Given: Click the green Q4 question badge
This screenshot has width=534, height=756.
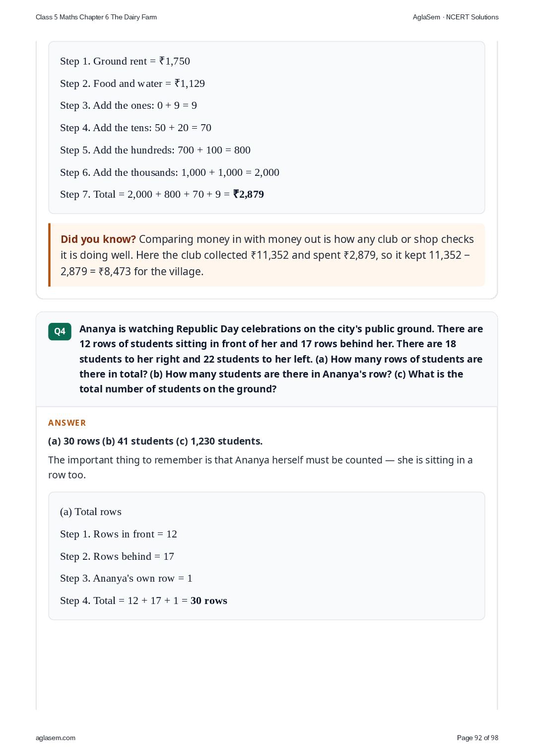Looking at the screenshot, I should (60, 331).
